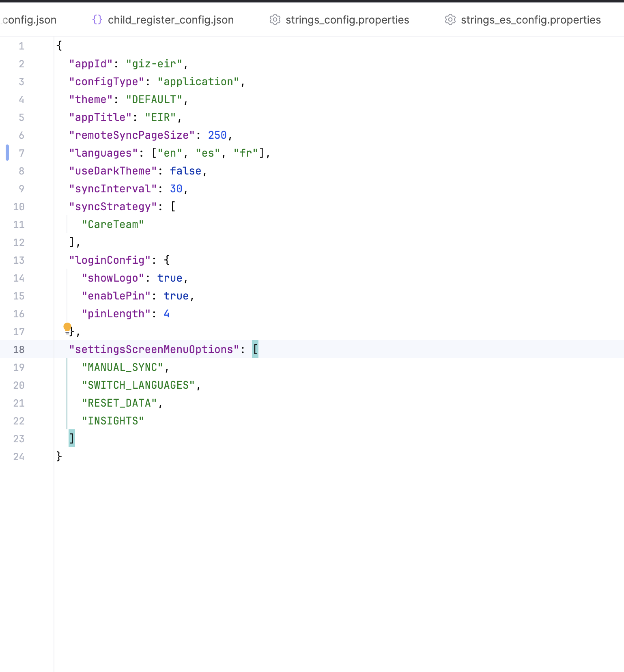Click the "RESET_DATA" value
This screenshot has height=672, width=624.
click(x=119, y=403)
